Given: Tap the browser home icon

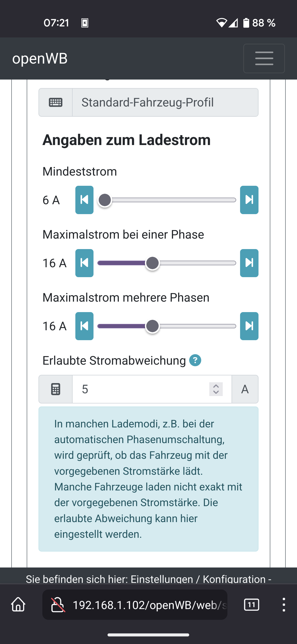Looking at the screenshot, I should coord(18,605).
